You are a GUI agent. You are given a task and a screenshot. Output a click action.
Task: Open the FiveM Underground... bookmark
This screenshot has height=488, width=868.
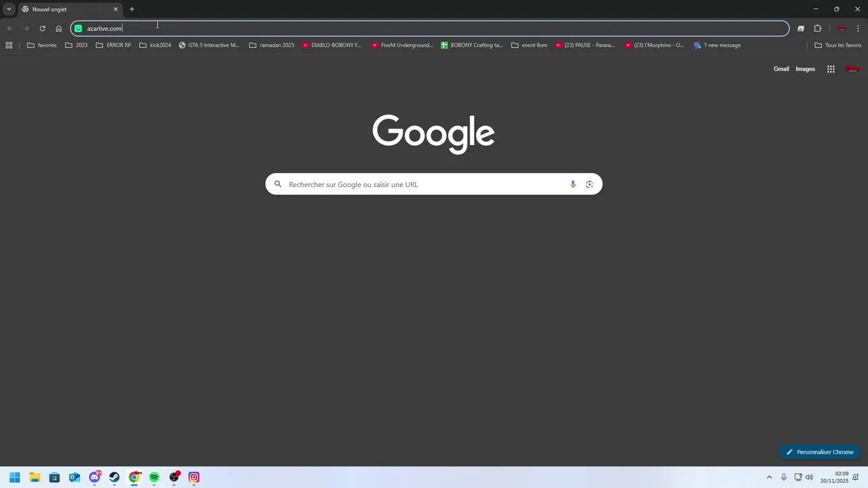pyautogui.click(x=402, y=45)
